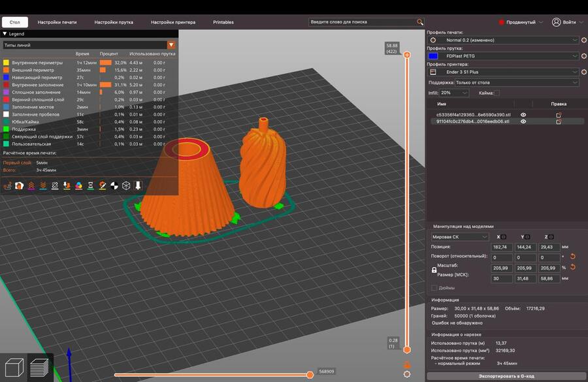Viewport: 588px width, 382px height.
Task: Toggle the scale proportions lock icon
Action: (x=434, y=270)
